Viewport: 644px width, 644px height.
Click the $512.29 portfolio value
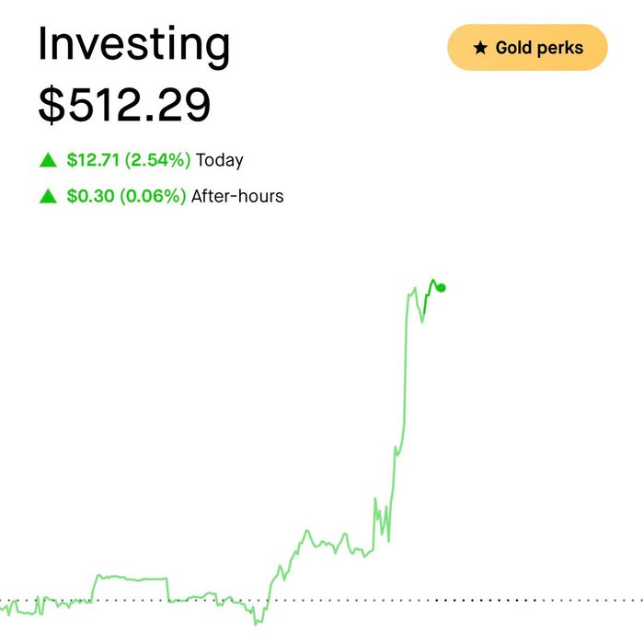124,105
